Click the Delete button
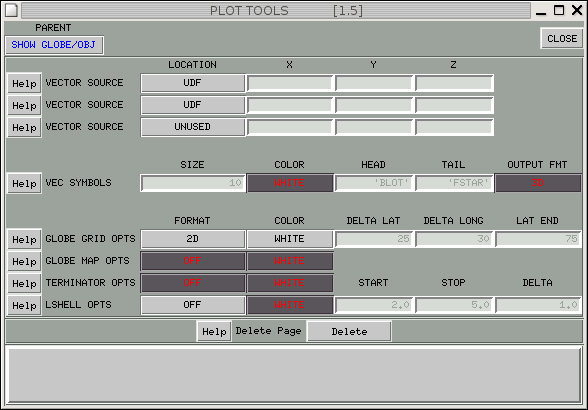The height and width of the screenshot is (410, 588). pyautogui.click(x=349, y=331)
